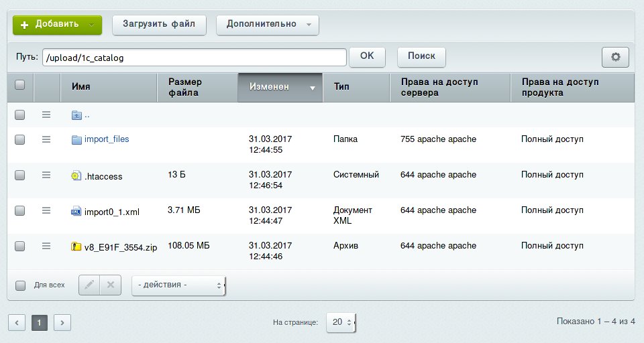The width and height of the screenshot is (644, 343).
Task: Open the row menu for .htaccess
Action: point(46,176)
